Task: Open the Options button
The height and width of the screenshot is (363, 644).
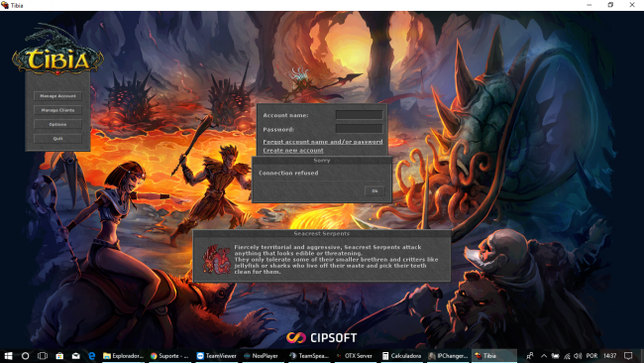Action: (x=57, y=124)
